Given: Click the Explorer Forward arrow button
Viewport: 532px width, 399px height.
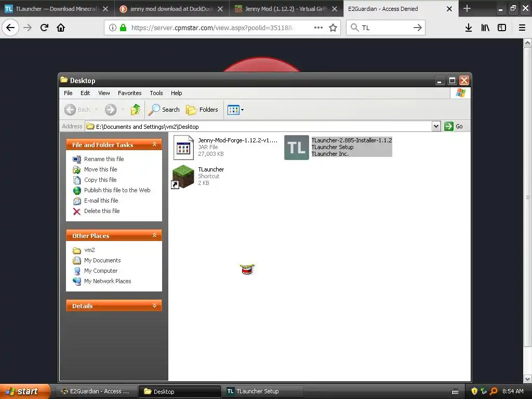Looking at the screenshot, I should coord(111,110).
